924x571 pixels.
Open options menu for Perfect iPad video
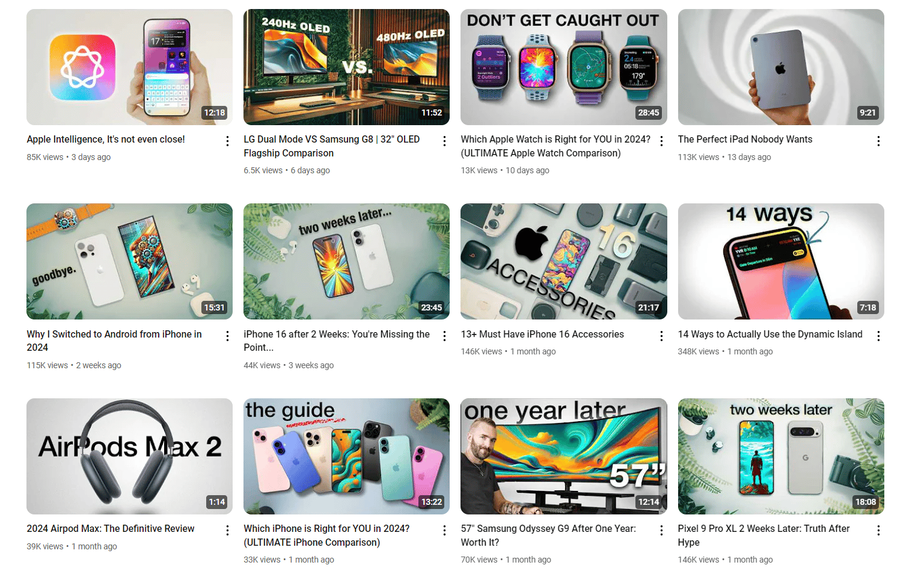tap(878, 141)
